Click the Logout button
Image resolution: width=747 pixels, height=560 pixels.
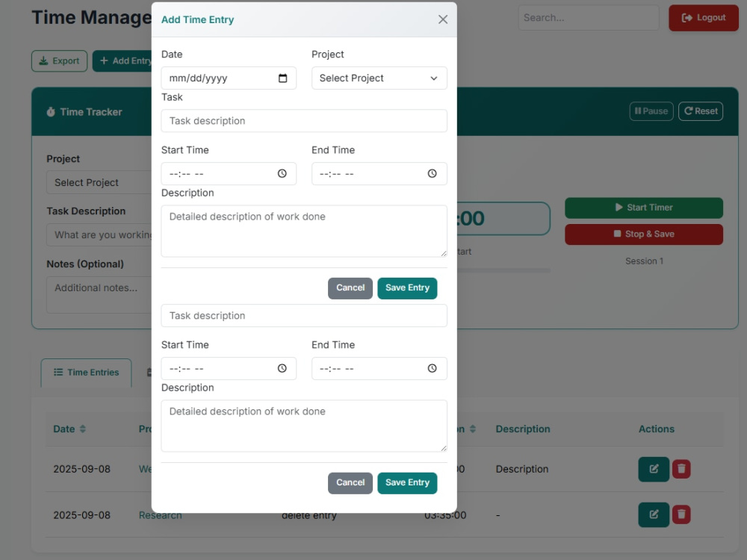pos(703,18)
